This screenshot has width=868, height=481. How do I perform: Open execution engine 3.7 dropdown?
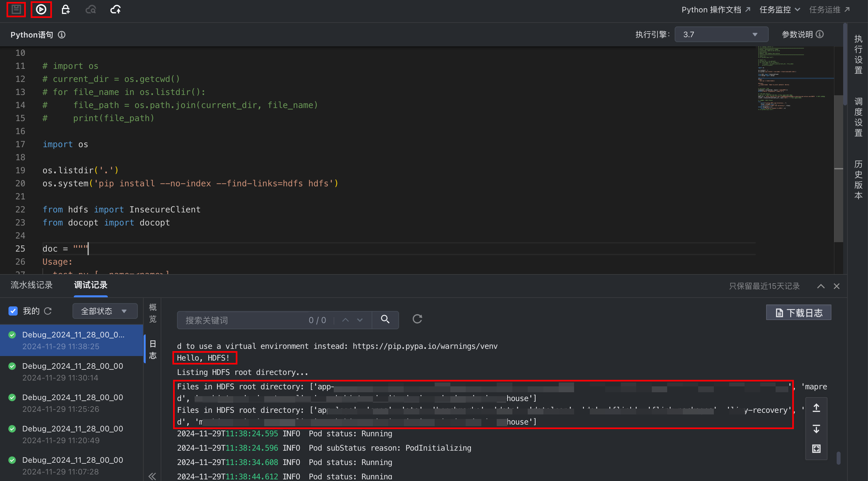(721, 34)
